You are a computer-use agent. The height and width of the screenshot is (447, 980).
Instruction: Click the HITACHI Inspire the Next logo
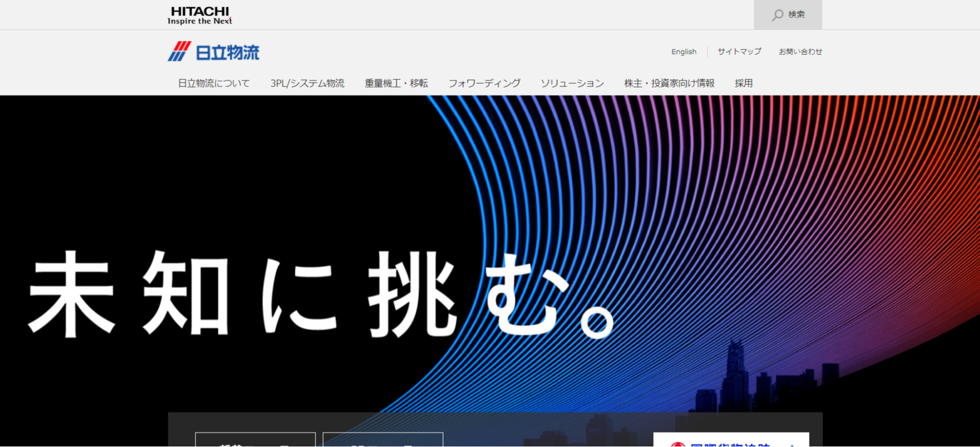pyautogui.click(x=200, y=15)
